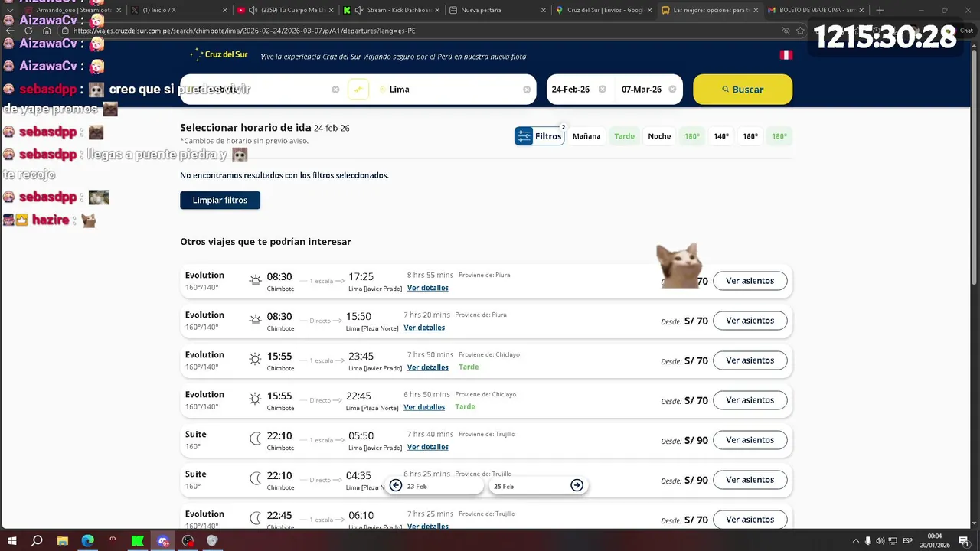The width and height of the screenshot is (980, 551).
Task: Reload the current page
Action: point(28,31)
